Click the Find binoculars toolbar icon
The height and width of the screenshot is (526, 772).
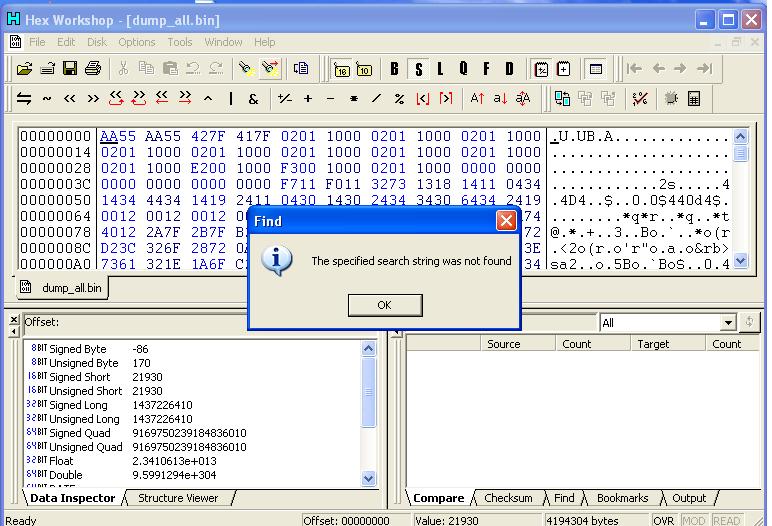(x=246, y=69)
